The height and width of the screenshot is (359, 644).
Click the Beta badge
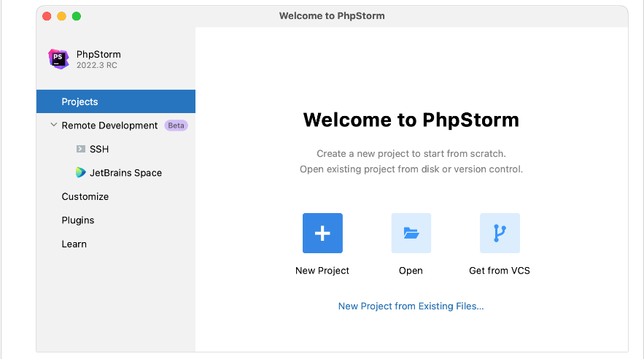[176, 126]
